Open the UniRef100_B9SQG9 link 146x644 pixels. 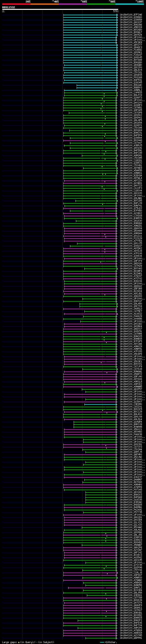click(131, 130)
